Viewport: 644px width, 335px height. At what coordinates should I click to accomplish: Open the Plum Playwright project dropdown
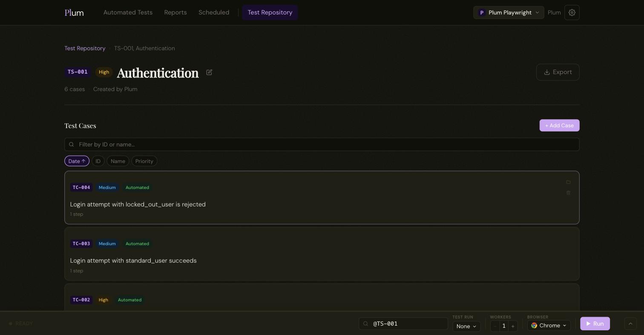509,12
